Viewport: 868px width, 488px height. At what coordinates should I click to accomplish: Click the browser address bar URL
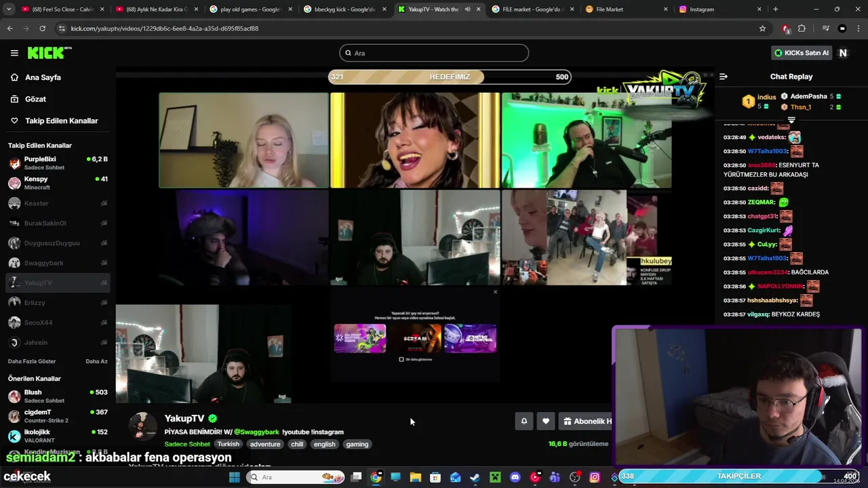pos(165,28)
